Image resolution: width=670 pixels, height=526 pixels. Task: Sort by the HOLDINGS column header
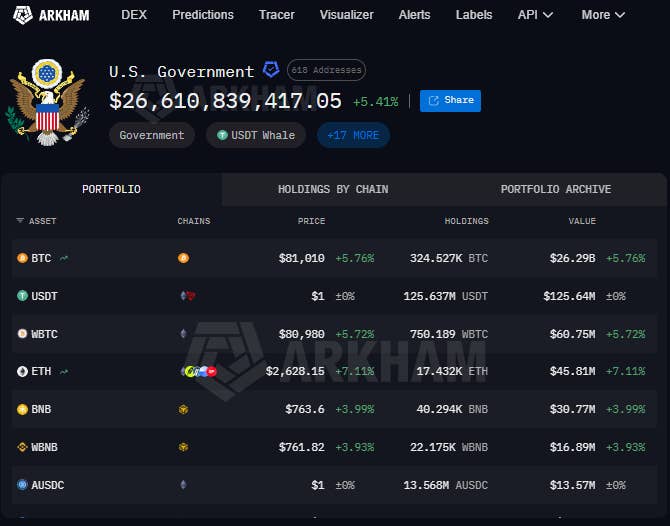tap(467, 221)
